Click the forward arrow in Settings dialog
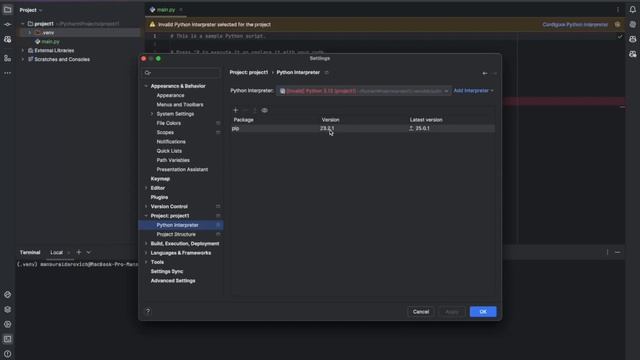Image resolution: width=640 pixels, height=360 pixels. [x=495, y=73]
